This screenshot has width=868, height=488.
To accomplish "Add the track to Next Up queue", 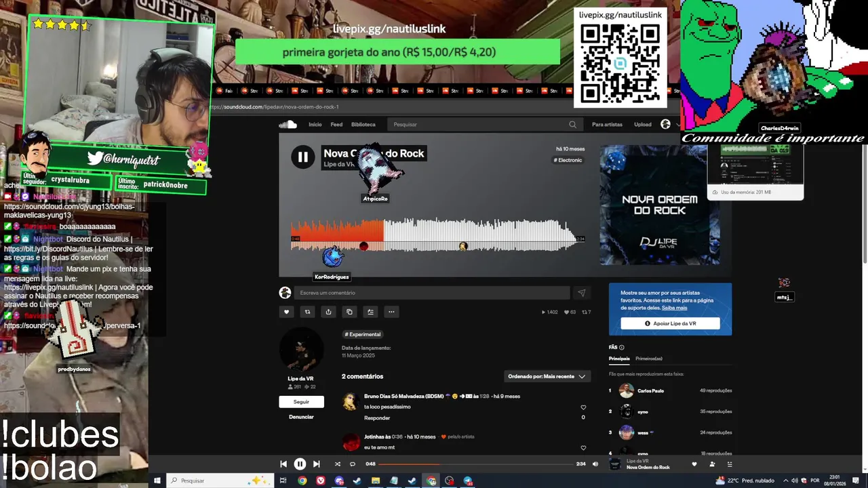I will tap(370, 312).
